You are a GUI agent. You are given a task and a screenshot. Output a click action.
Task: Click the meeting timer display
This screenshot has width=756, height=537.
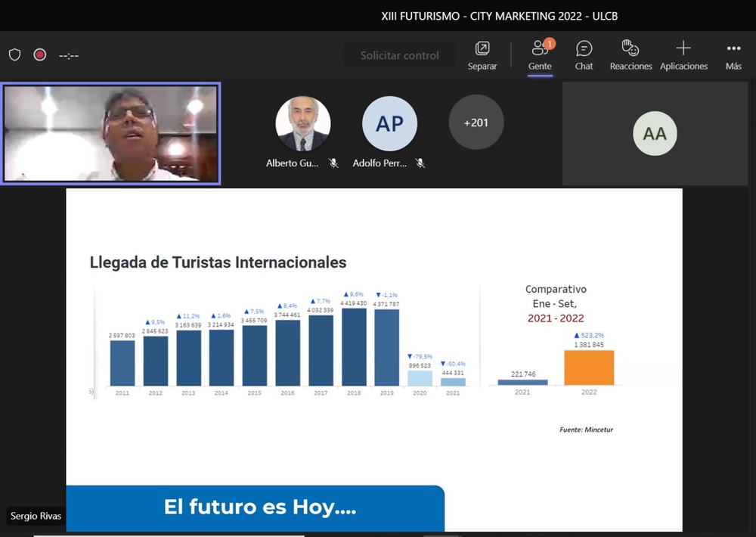click(69, 54)
